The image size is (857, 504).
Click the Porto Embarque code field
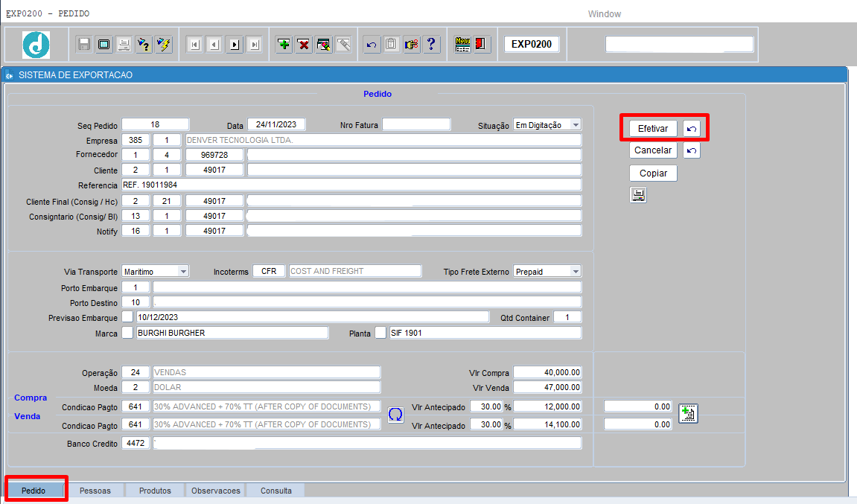point(136,287)
